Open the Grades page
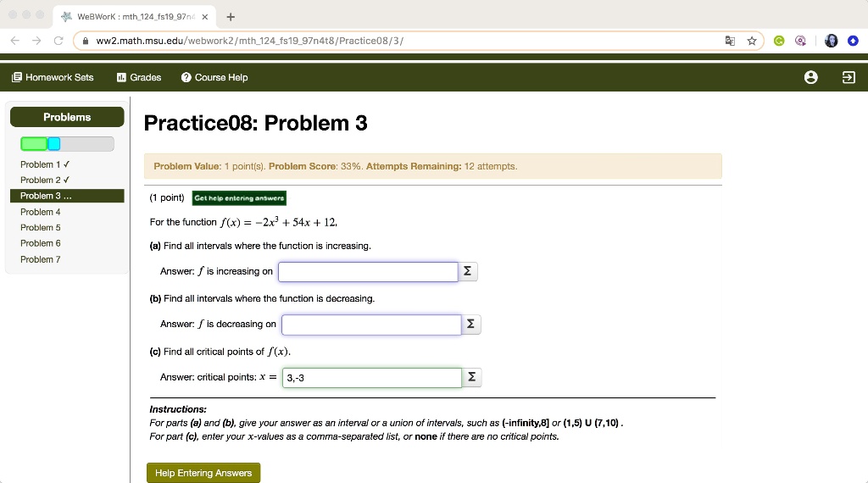This screenshot has width=868, height=483. point(139,77)
